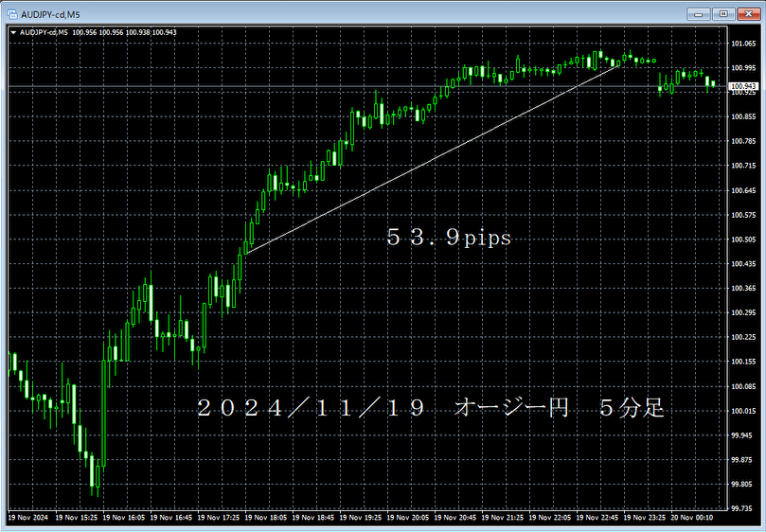This screenshot has height=532, width=766.
Task: Click the 100.995 price scale value
Action: [x=743, y=68]
